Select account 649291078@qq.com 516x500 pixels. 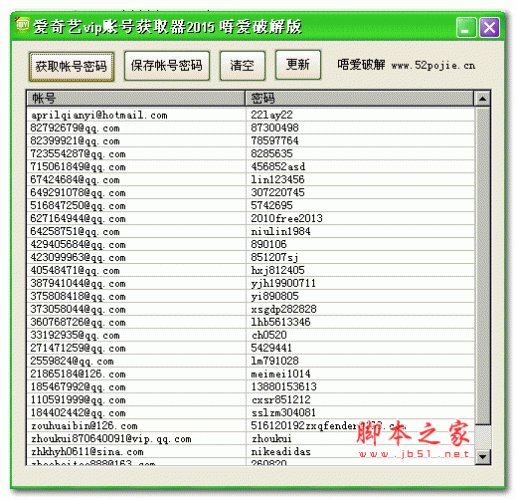78,193
